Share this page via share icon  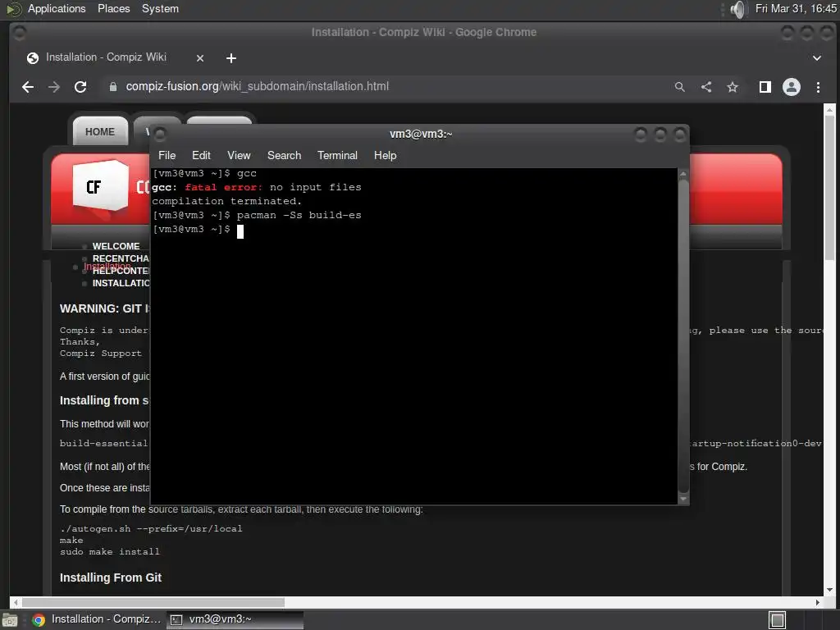[x=706, y=87]
